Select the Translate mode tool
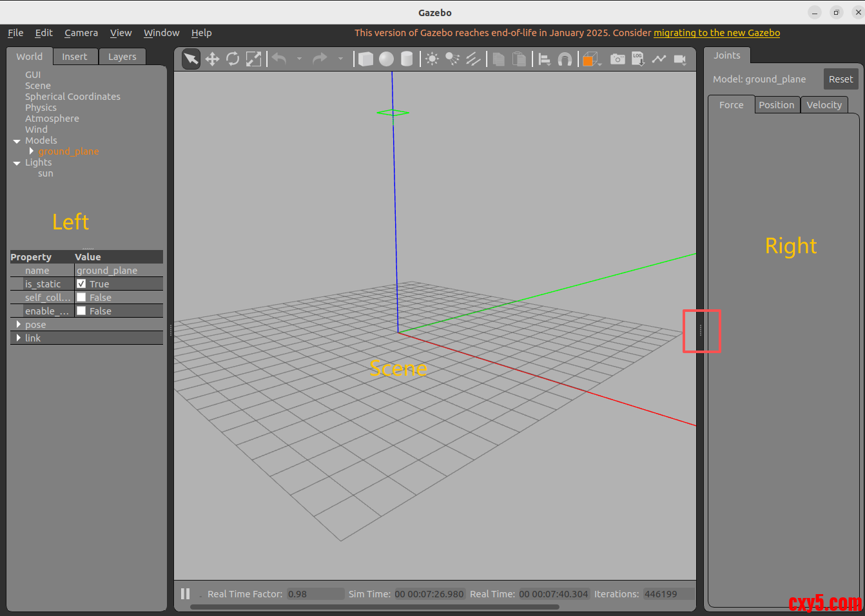Screen dimensions: 865x616 coord(212,59)
